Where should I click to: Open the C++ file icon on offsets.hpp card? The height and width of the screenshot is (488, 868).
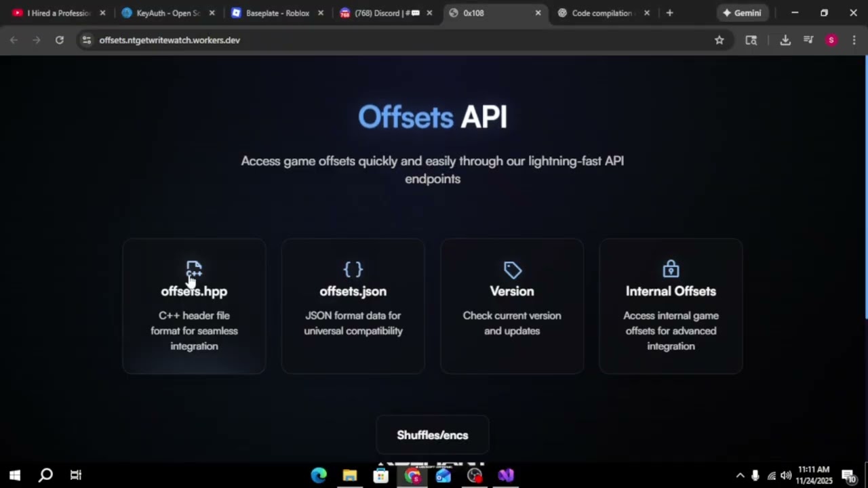pos(194,269)
